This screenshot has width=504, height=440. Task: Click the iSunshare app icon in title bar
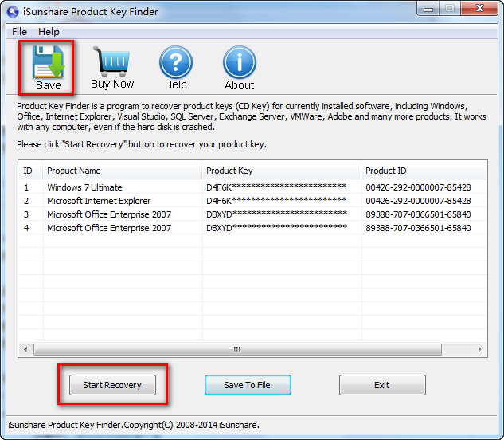click(x=13, y=12)
